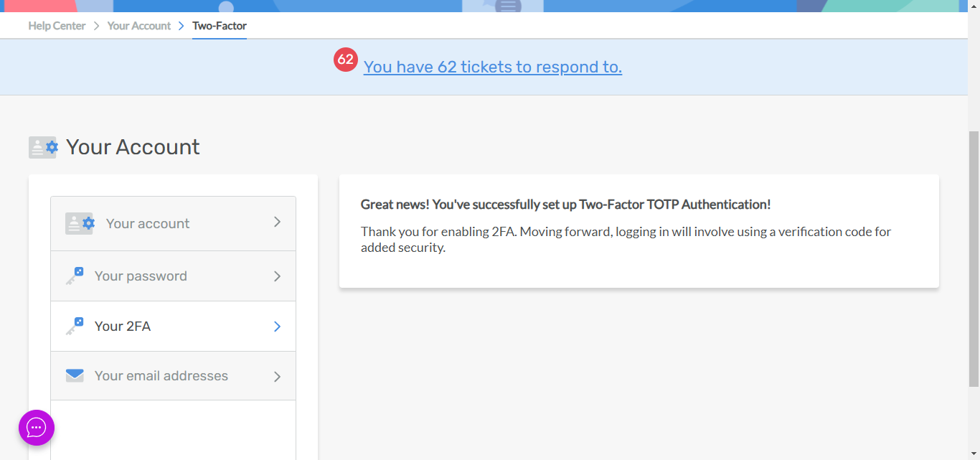Expand the Your account row chevron
The height and width of the screenshot is (460, 980).
click(x=277, y=222)
